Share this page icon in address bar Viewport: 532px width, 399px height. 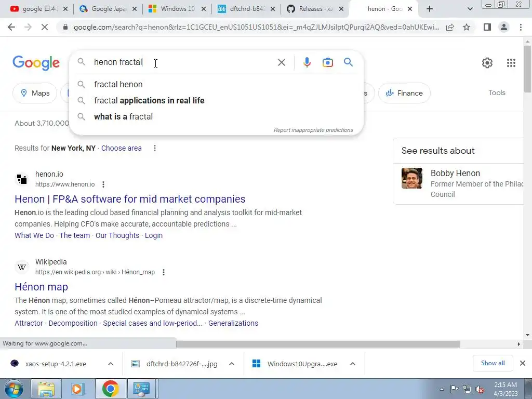[x=450, y=27]
